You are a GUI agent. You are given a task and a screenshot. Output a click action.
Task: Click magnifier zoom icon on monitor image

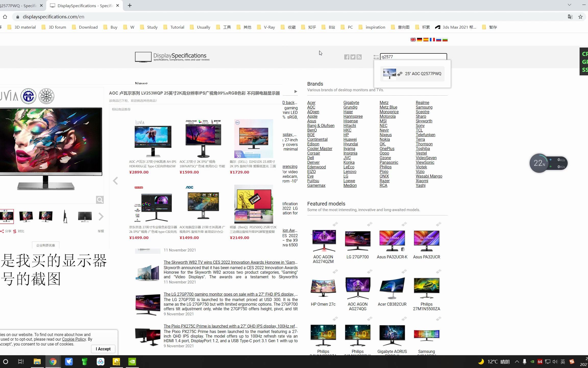(100, 200)
